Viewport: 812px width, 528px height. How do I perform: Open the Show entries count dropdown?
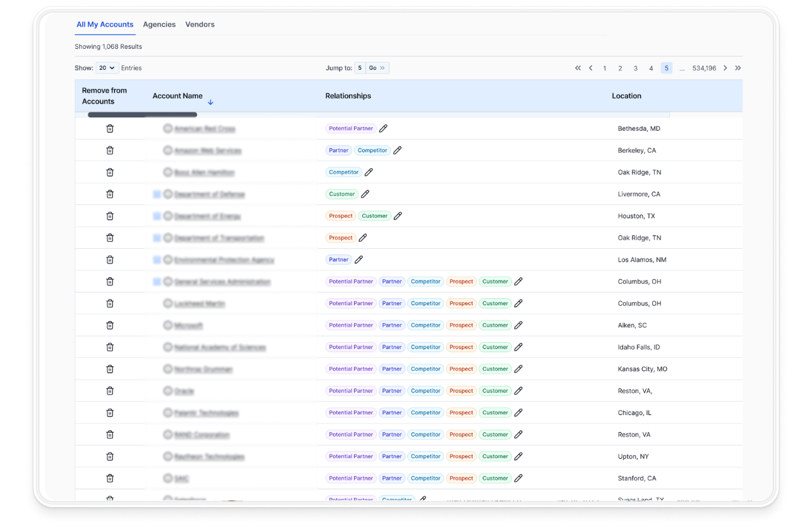pos(107,68)
